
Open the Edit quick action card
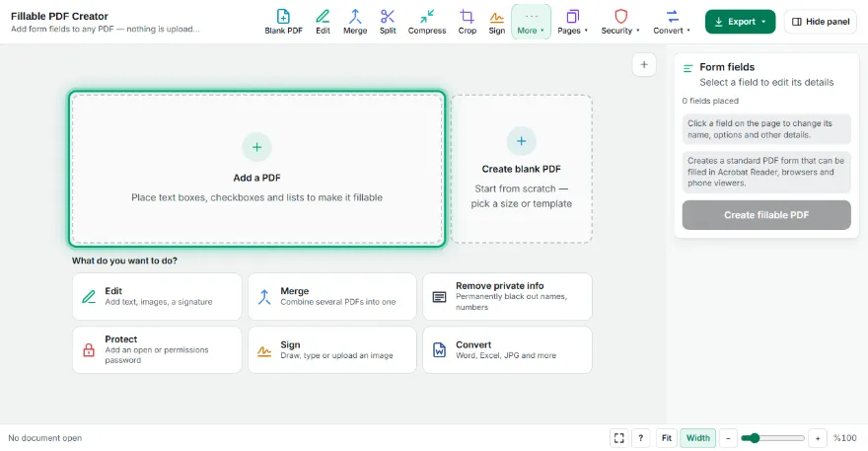[x=157, y=296]
